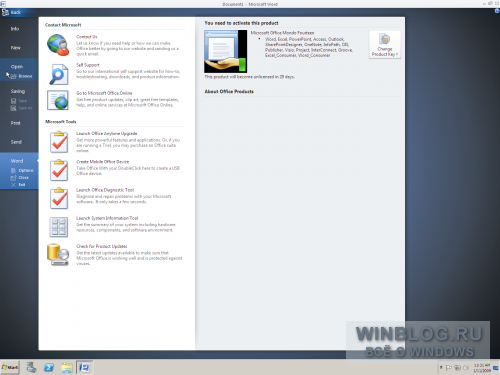Click Check for Product Updates icon

tap(58, 255)
